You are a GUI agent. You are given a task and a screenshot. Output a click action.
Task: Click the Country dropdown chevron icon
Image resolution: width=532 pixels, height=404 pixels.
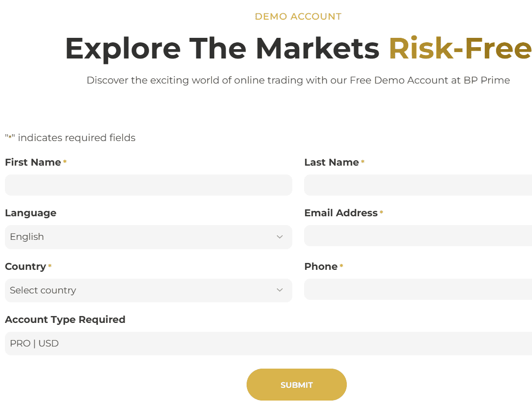[x=280, y=290]
